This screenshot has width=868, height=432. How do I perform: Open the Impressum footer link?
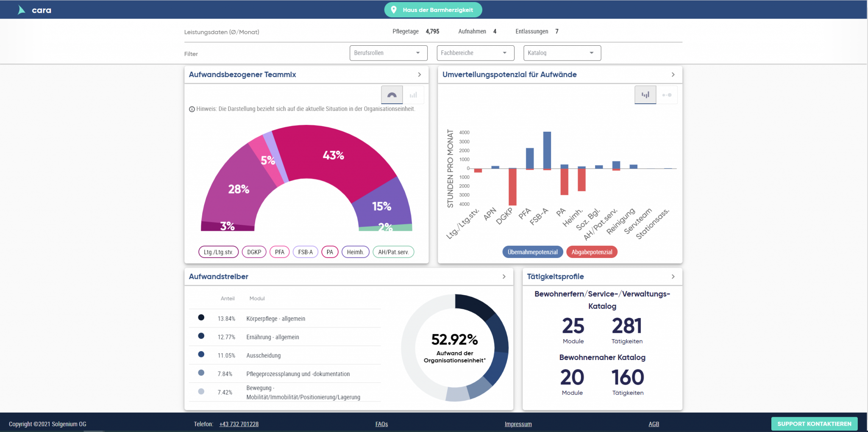pos(518,424)
